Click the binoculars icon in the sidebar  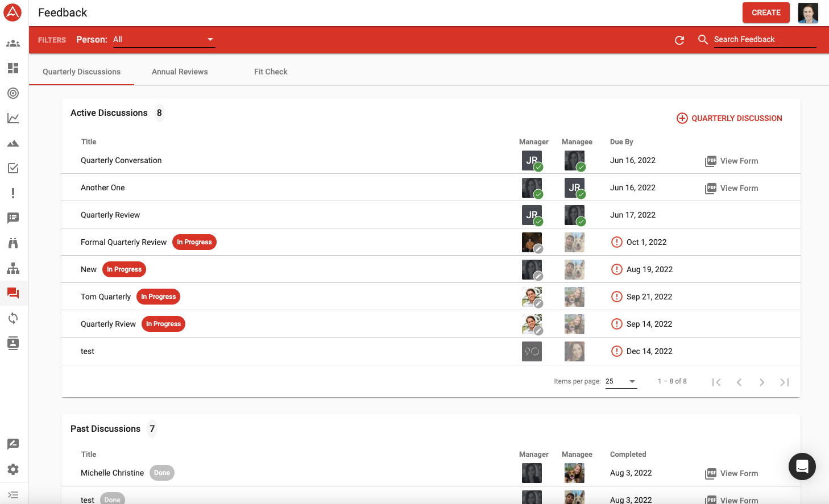coord(13,243)
